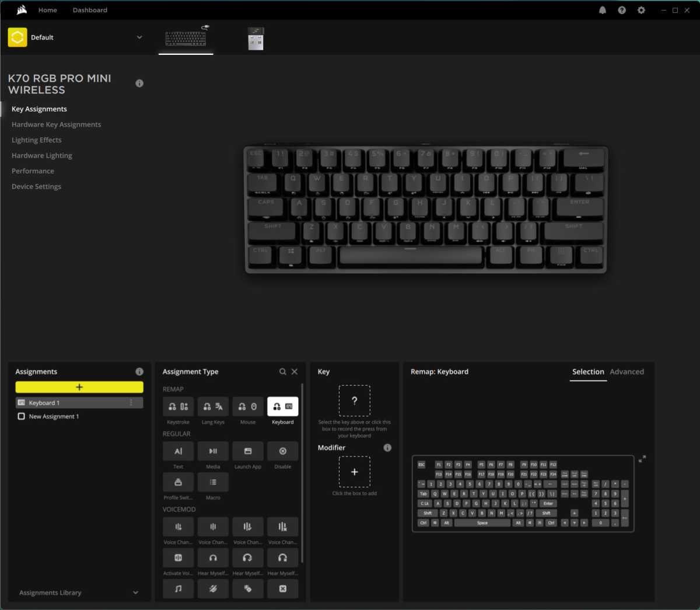700x610 pixels.
Task: Open the notifications bell
Action: pyautogui.click(x=603, y=10)
